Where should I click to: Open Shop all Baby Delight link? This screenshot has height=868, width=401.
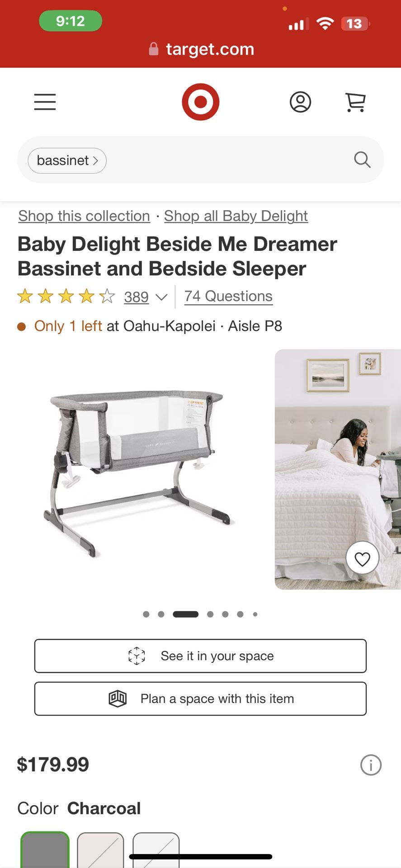click(236, 216)
